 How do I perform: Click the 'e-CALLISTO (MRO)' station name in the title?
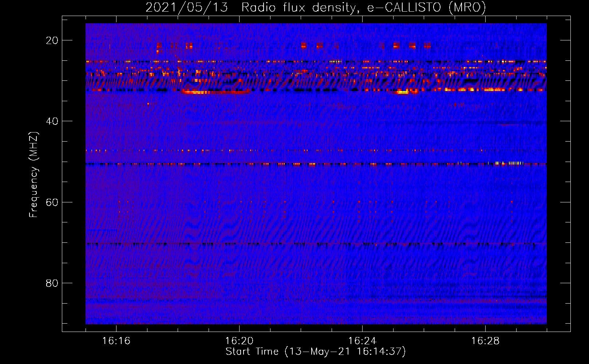click(x=426, y=8)
